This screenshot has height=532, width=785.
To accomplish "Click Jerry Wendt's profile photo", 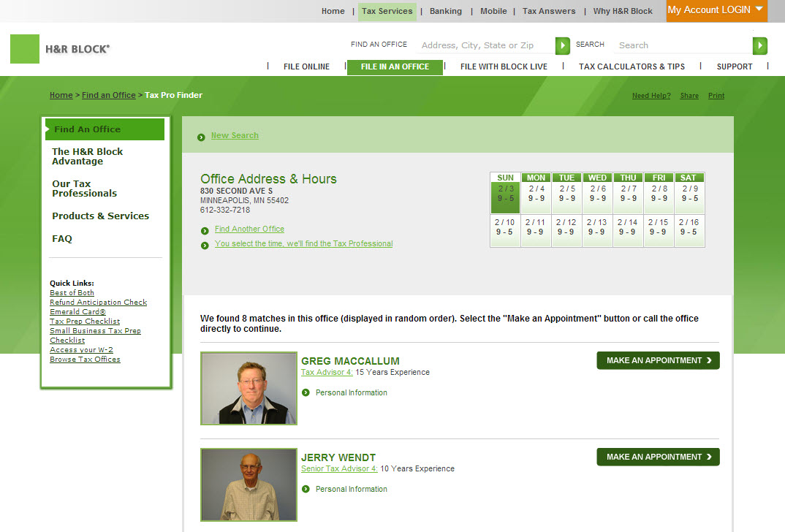I will point(249,484).
